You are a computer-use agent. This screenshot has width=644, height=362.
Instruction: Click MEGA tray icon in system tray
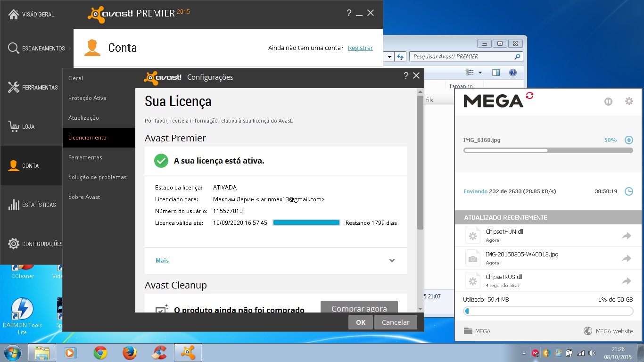[x=536, y=353]
